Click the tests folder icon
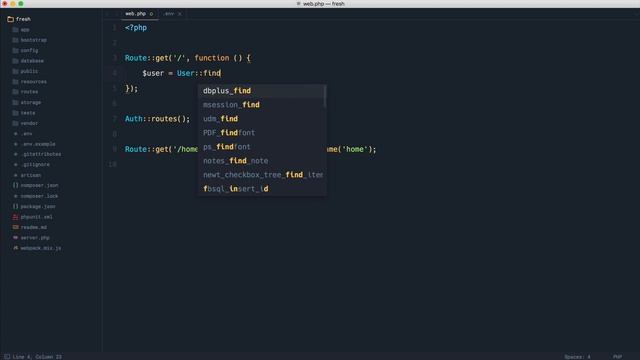The height and width of the screenshot is (360, 640). pyautogui.click(x=16, y=113)
